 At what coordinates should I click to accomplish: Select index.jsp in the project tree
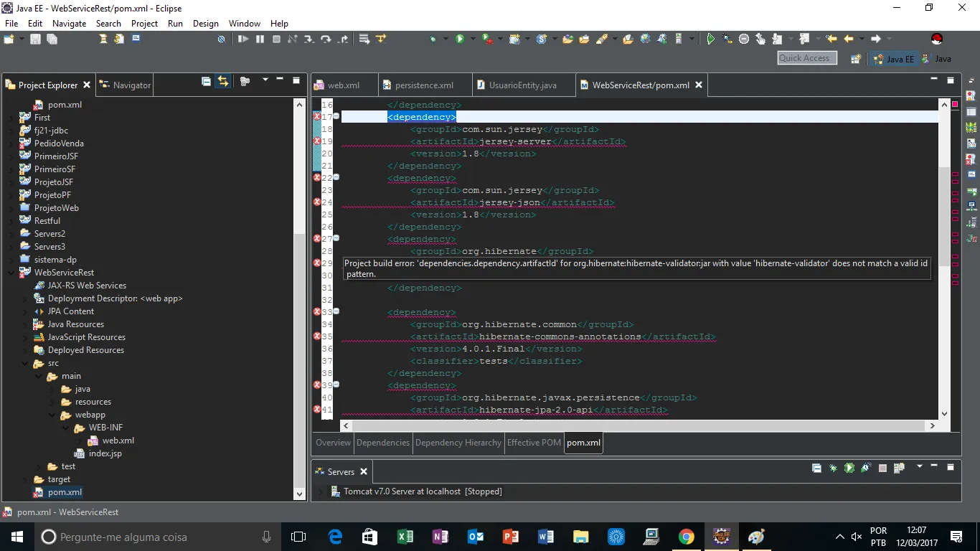(105, 453)
